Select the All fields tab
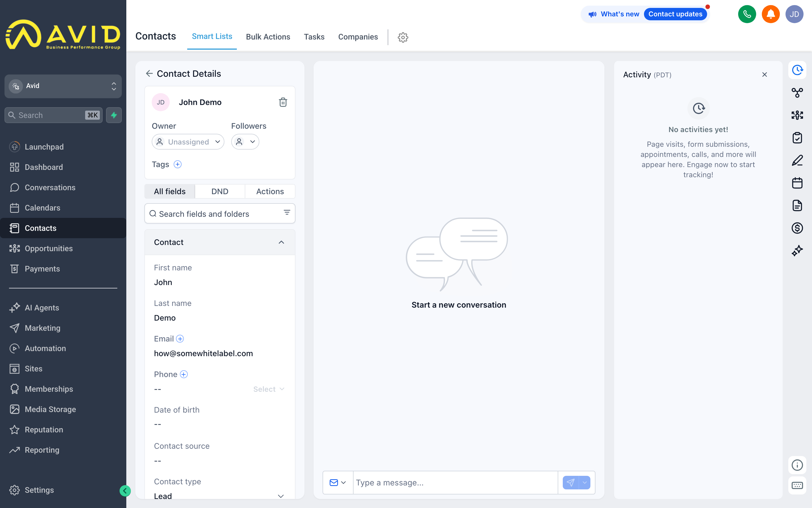Screen dimensions: 812x508 (x=169, y=192)
